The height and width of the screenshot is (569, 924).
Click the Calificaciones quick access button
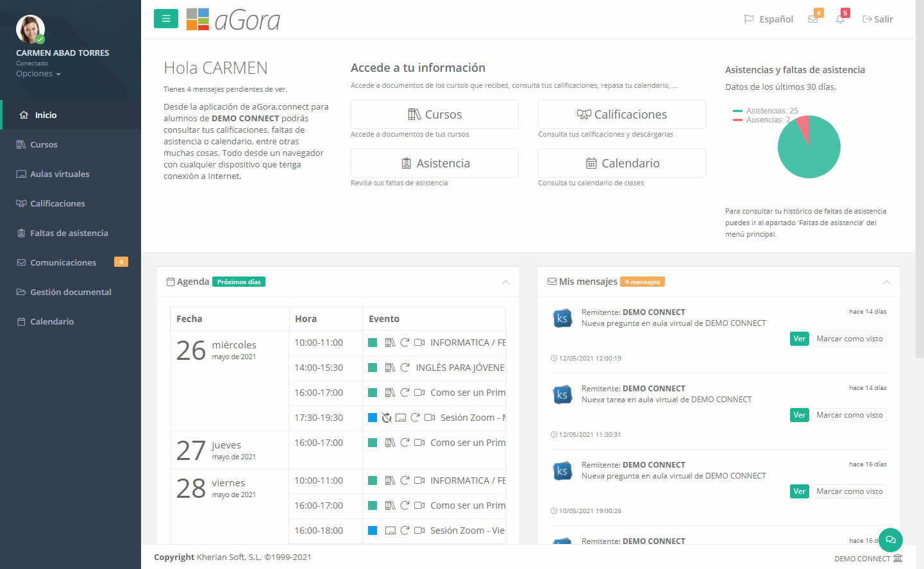click(621, 114)
